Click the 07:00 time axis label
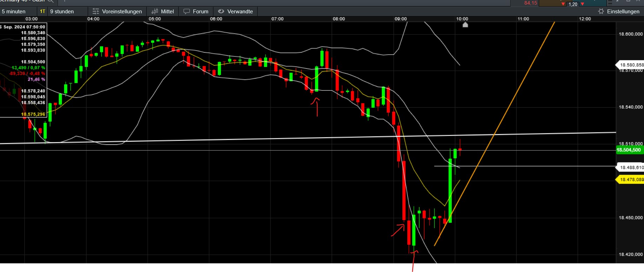This screenshot has width=644, height=272. pos(278,19)
